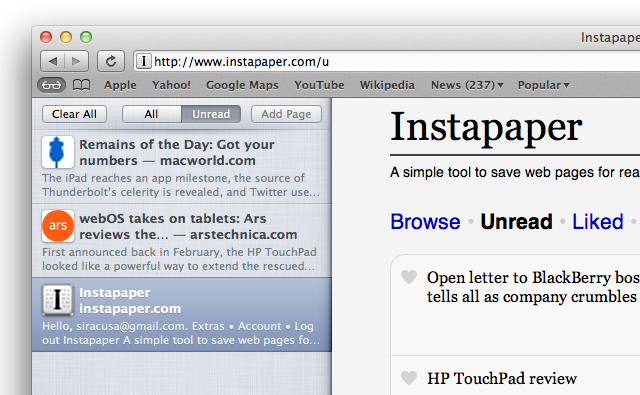This screenshot has height=395, width=640.
Task: Click the orange ars icon
Action: pyautogui.click(x=58, y=226)
